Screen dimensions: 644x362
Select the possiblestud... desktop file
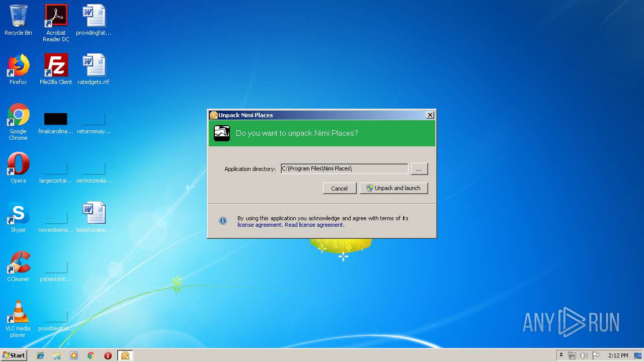[x=56, y=320]
